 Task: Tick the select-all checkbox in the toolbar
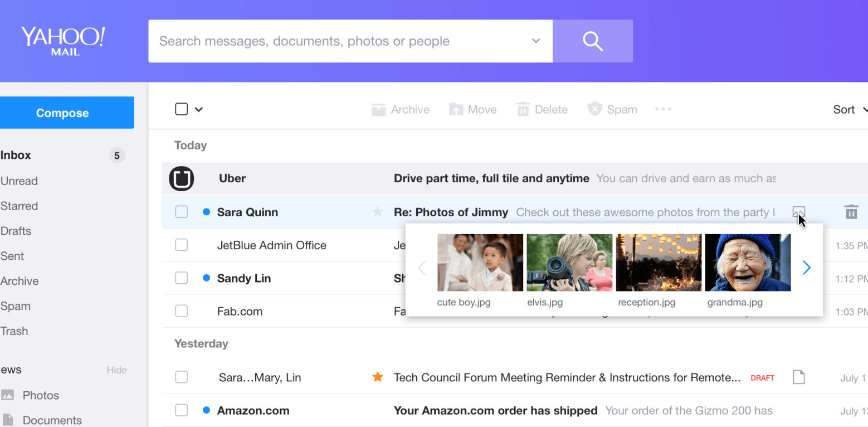[181, 109]
